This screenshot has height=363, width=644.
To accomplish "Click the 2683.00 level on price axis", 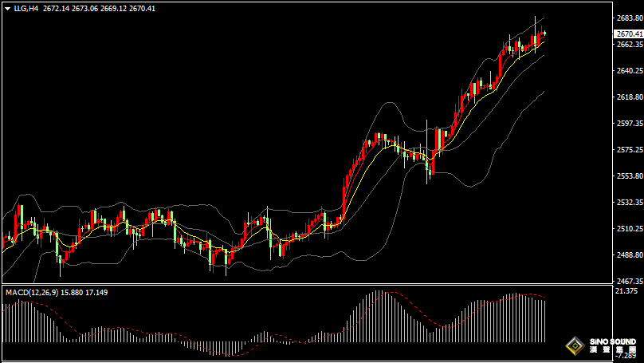I will pyautogui.click(x=628, y=18).
